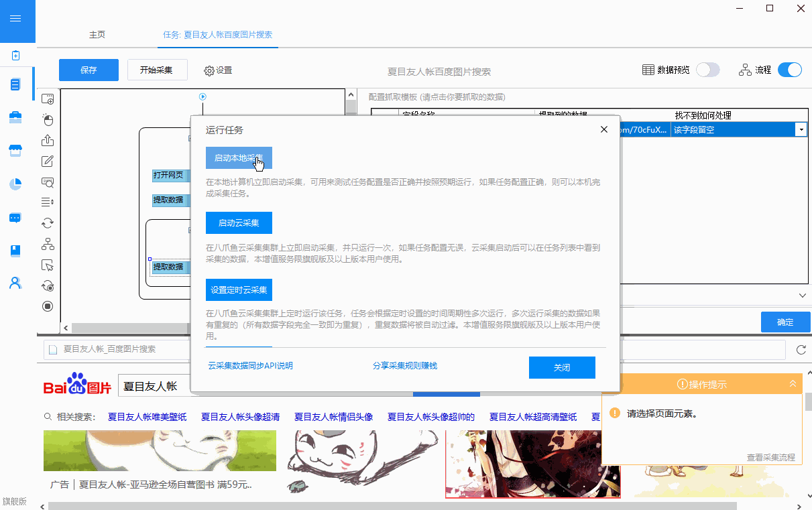
Task: Click the bookmark tutorial book icon
Action: [x=15, y=250]
